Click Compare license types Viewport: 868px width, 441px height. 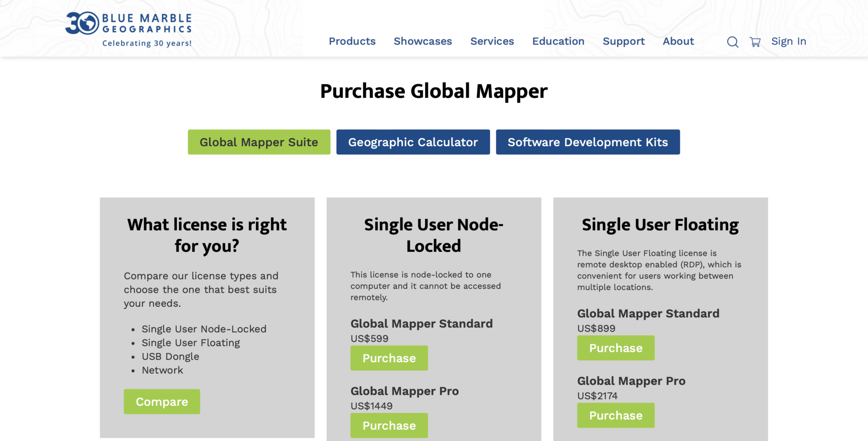click(x=161, y=402)
